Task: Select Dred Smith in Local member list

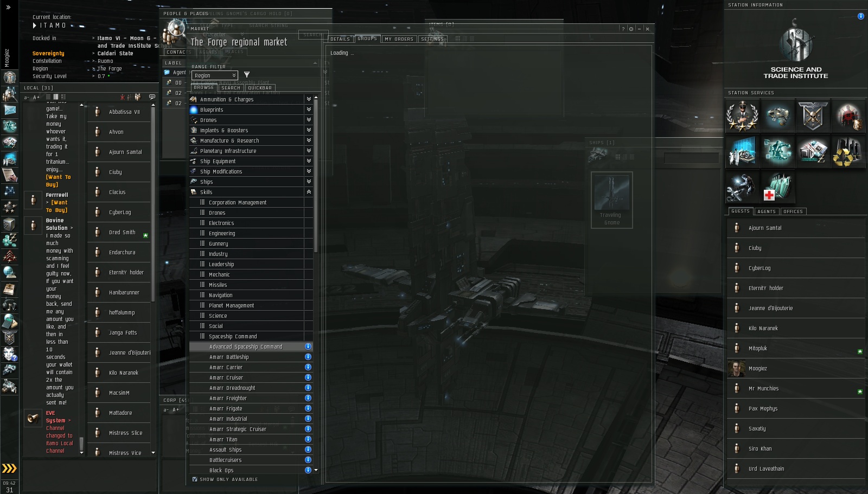Action: 119,232
